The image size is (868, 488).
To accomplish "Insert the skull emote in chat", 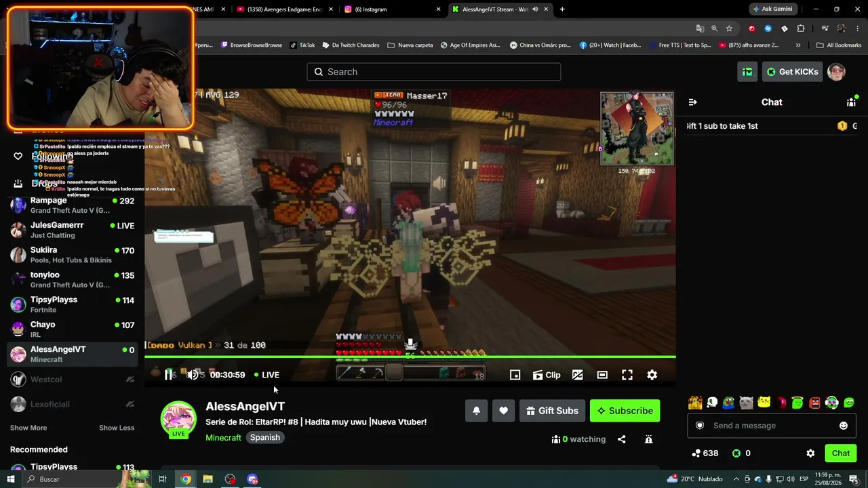I will 712,403.
